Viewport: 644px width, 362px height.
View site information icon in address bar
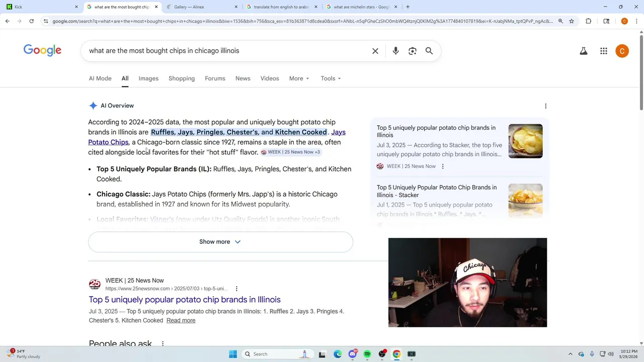pos(46,21)
